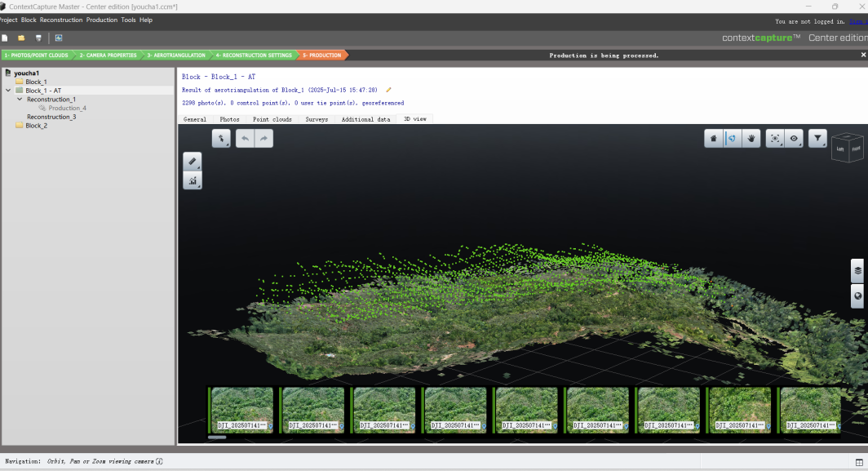Screen dimensions: 868x471
Task: Open the eye display-style options
Action: point(794,138)
